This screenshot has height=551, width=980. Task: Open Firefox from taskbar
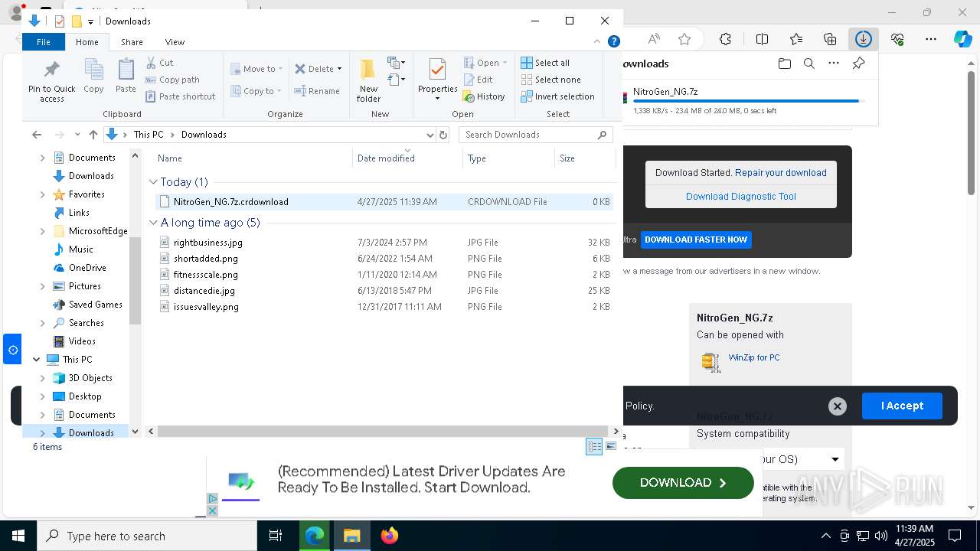tap(390, 536)
